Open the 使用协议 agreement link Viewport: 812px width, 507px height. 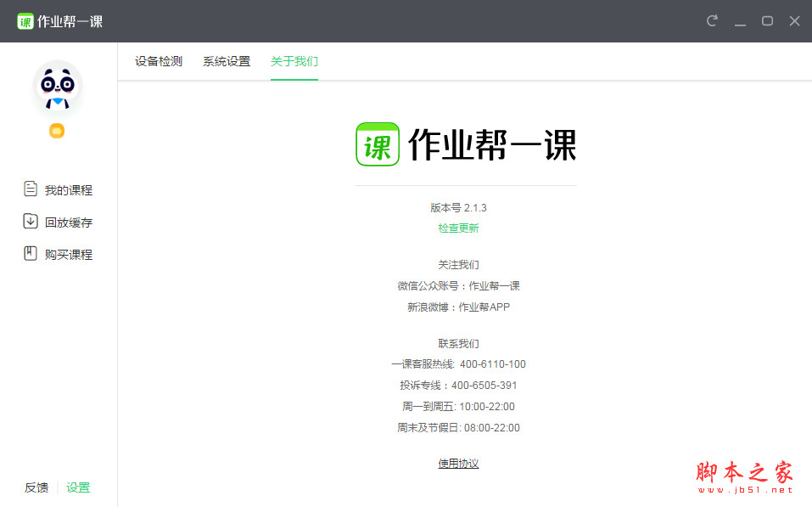pos(458,463)
